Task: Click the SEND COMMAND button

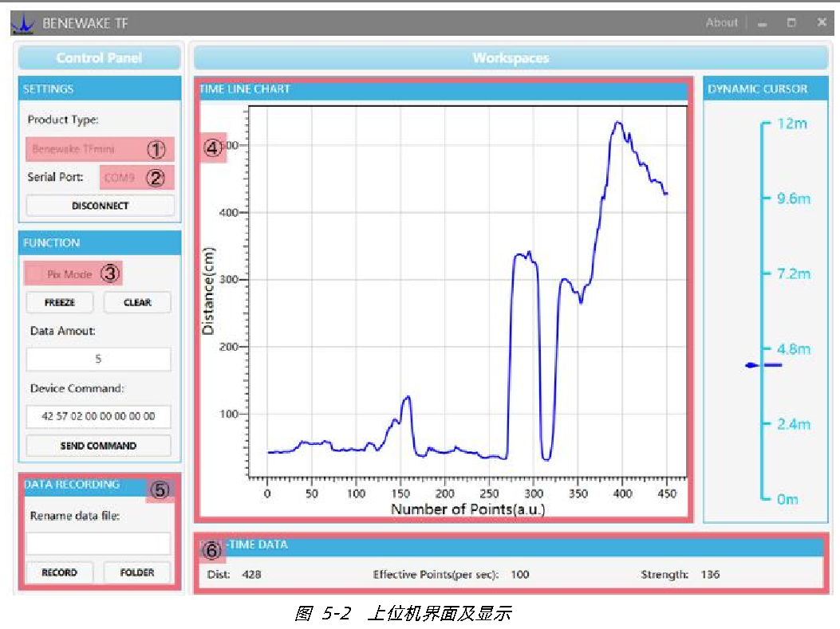Action: (99, 446)
